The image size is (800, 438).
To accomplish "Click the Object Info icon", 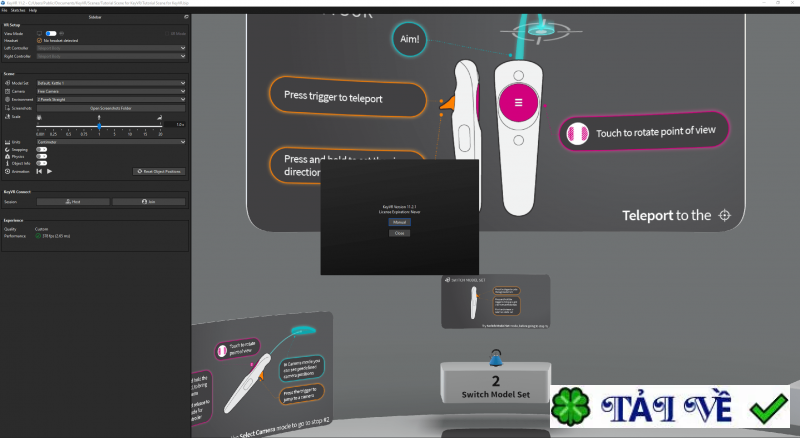I will [x=7, y=163].
